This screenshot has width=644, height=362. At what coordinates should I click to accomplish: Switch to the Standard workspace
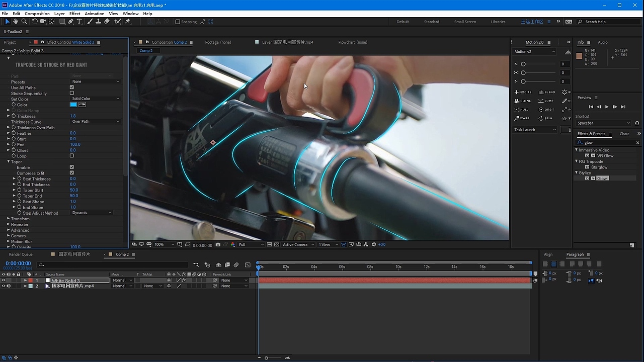click(x=432, y=22)
